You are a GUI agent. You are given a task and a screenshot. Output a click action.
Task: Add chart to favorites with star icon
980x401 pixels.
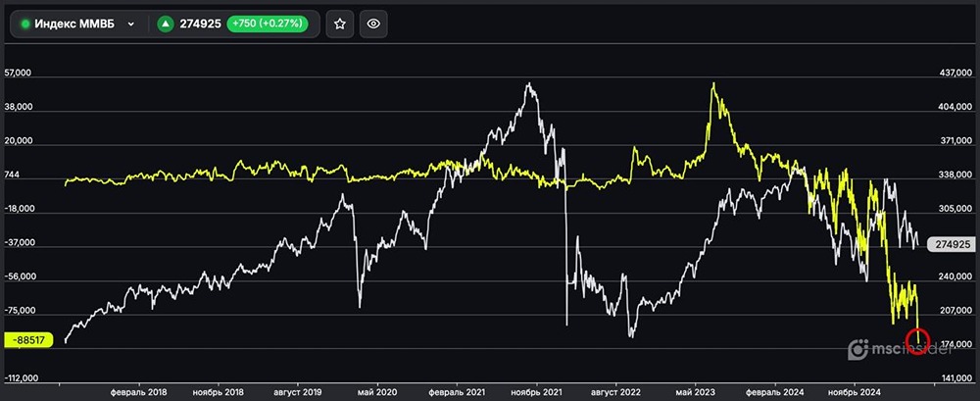340,24
